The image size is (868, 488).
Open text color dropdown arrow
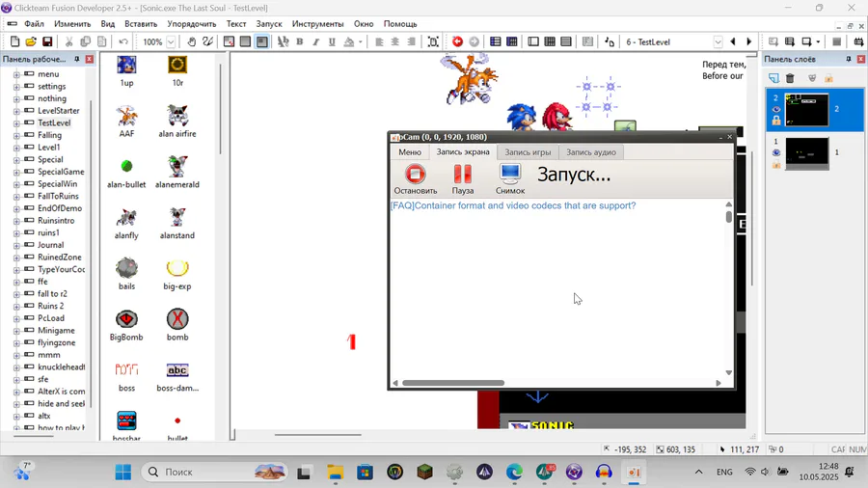click(361, 41)
